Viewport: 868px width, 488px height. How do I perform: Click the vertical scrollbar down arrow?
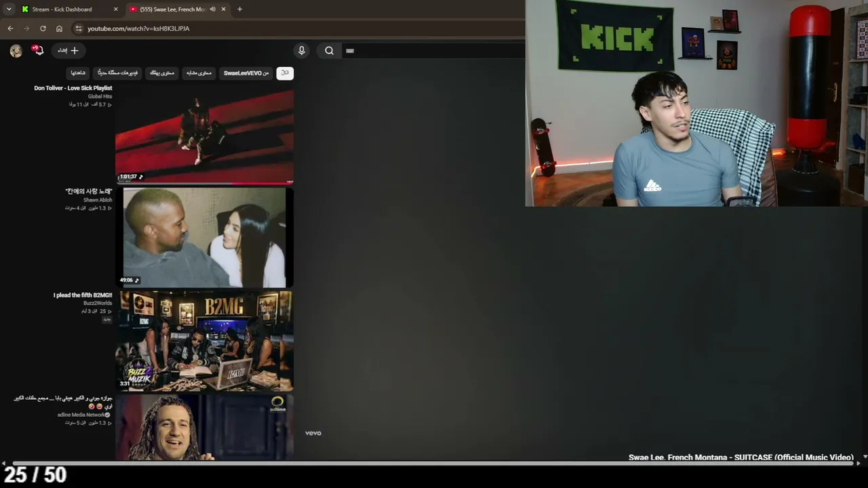865,457
